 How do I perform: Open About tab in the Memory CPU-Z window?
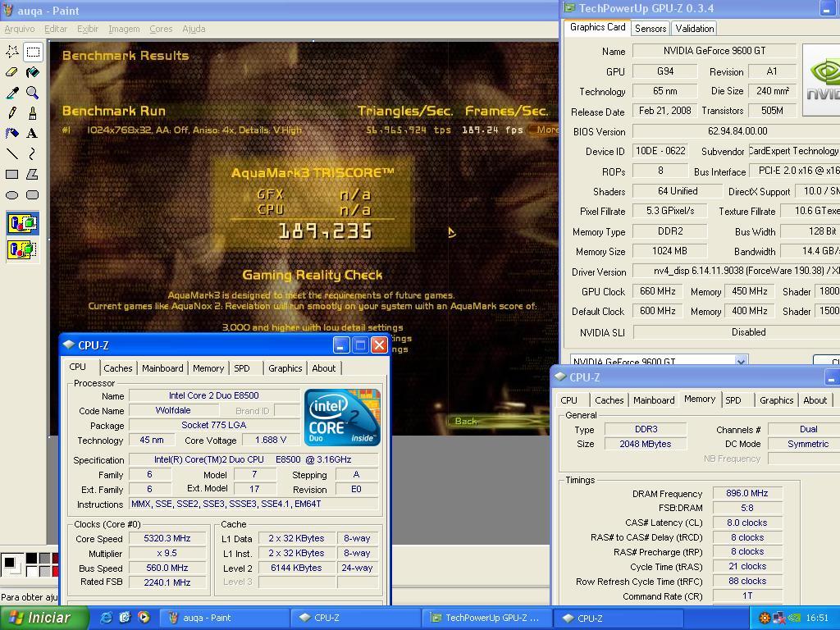pyautogui.click(x=815, y=400)
